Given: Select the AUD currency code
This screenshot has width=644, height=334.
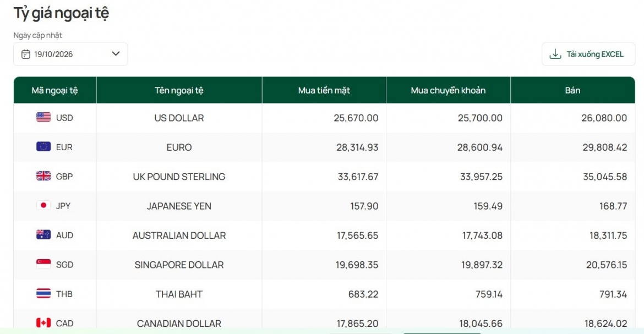Looking at the screenshot, I should pos(64,236).
